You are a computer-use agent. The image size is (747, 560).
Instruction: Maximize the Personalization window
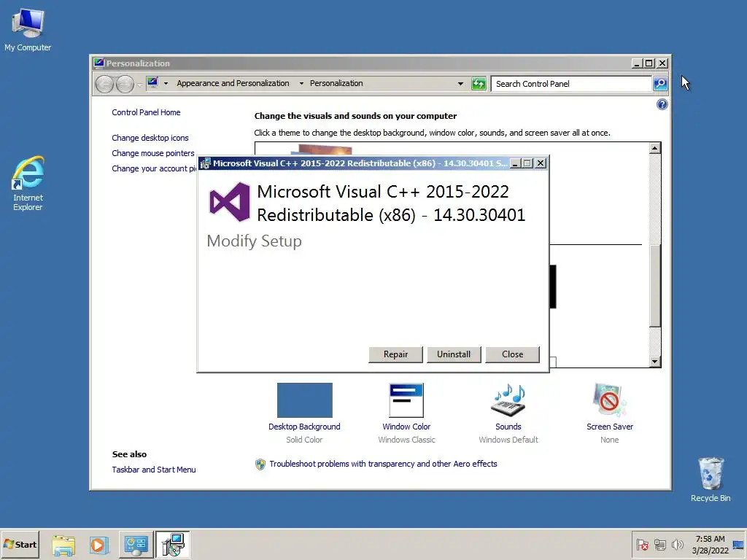pos(649,63)
